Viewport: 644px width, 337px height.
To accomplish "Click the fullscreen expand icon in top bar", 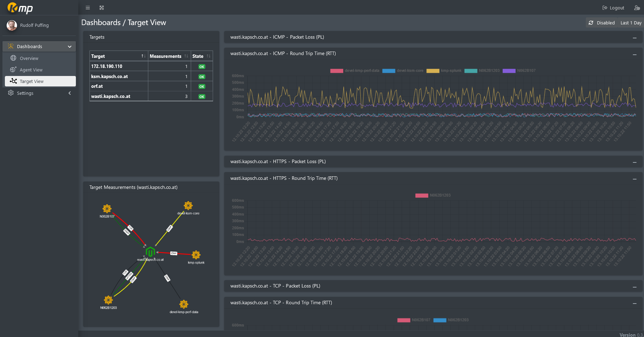I will [x=102, y=8].
